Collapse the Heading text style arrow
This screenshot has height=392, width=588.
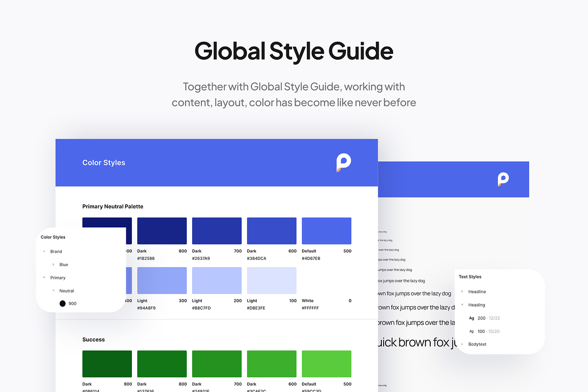click(x=462, y=305)
